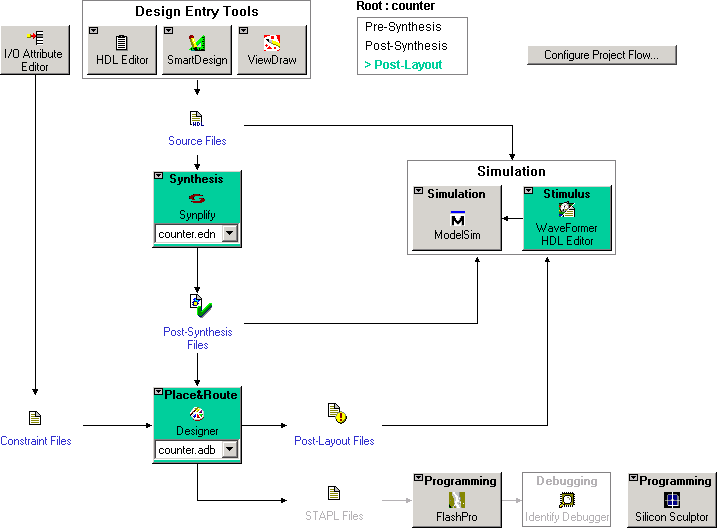Screen dimensions: 717x528
Task: Click the Stimulus block title
Action: [x=567, y=194]
